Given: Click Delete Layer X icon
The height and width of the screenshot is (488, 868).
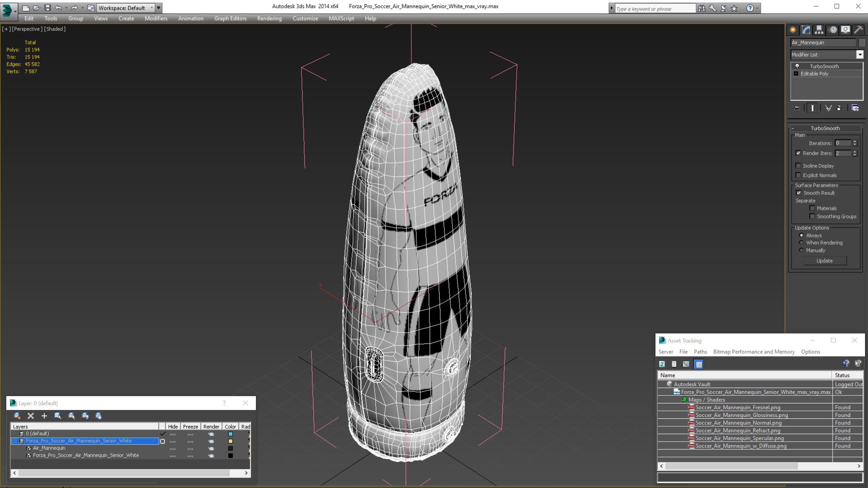Looking at the screenshot, I should [31, 416].
